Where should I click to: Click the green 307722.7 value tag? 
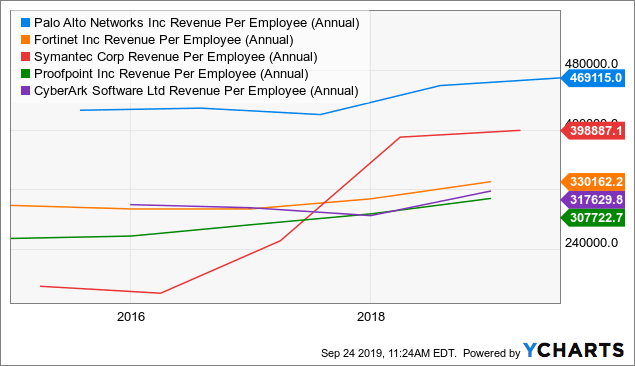pyautogui.click(x=592, y=218)
